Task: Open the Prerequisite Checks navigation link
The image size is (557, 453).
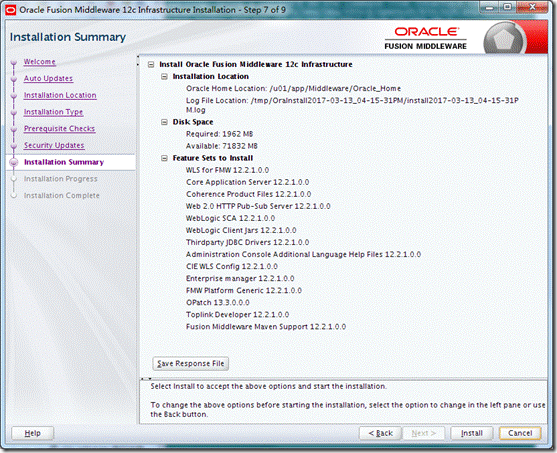Action: pyautogui.click(x=59, y=129)
